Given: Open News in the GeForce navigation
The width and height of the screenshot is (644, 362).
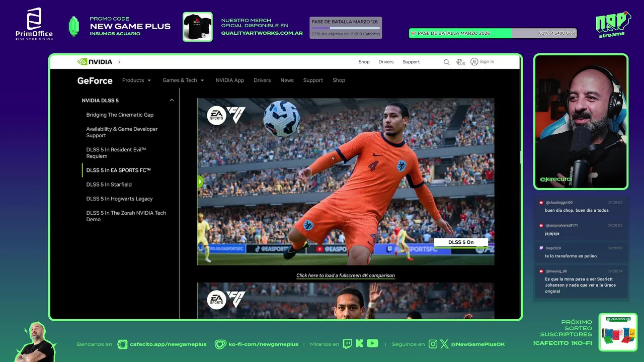Looking at the screenshot, I should (287, 80).
